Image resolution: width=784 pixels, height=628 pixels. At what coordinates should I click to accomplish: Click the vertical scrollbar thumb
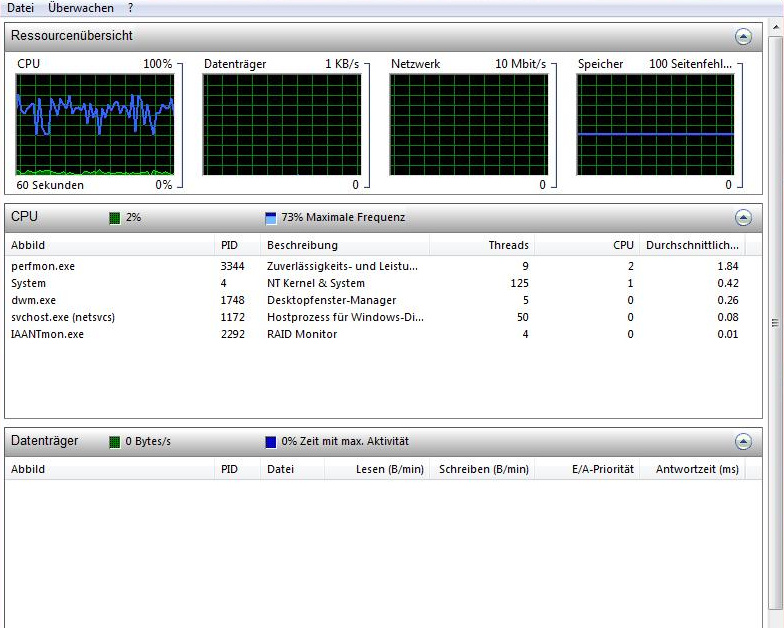(776, 323)
